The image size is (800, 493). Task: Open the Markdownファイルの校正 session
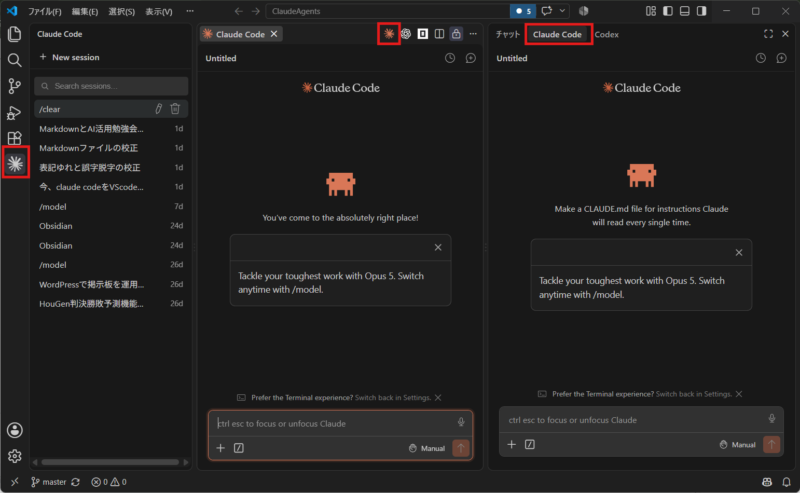[111, 148]
